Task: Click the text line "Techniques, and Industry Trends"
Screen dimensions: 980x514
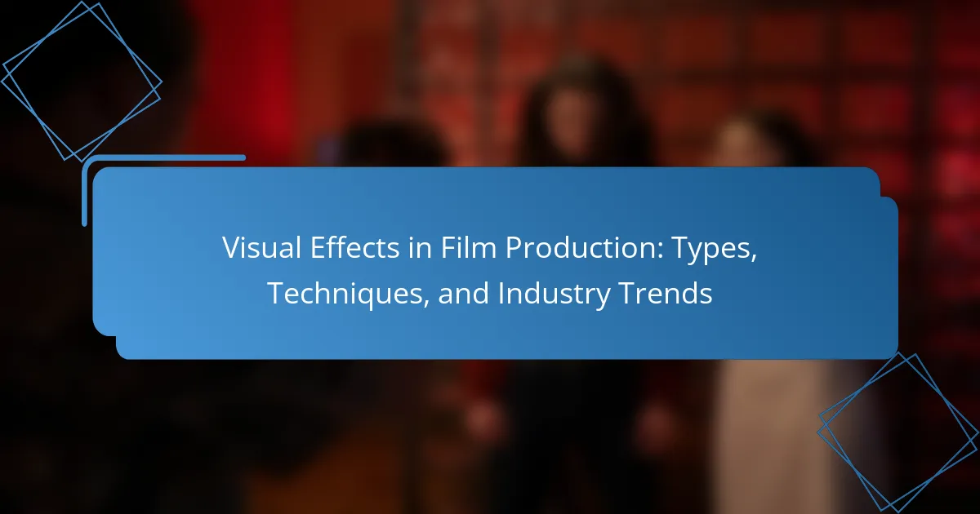Action: pos(490,294)
